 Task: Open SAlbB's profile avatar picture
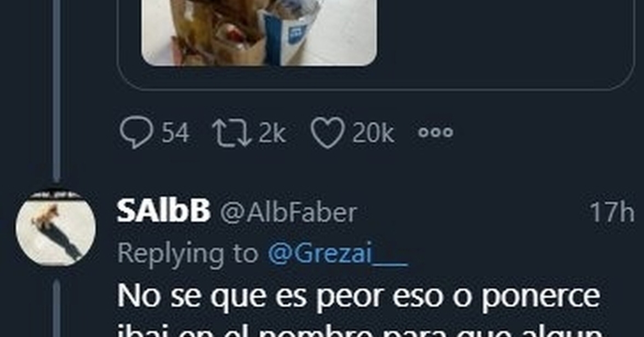click(56, 229)
